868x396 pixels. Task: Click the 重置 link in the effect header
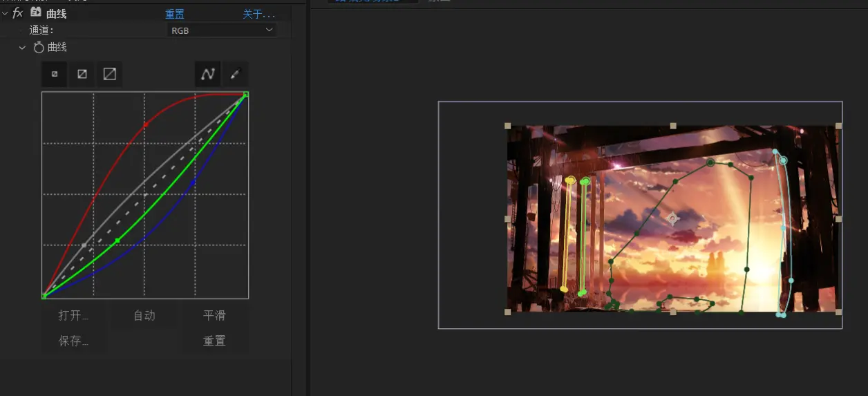tap(175, 14)
